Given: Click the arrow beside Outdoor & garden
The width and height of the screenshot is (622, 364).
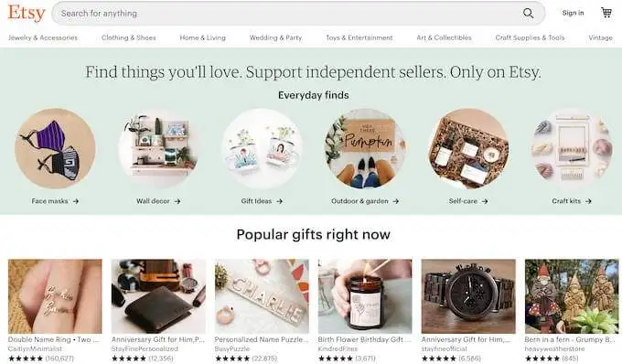Looking at the screenshot, I should point(395,201).
